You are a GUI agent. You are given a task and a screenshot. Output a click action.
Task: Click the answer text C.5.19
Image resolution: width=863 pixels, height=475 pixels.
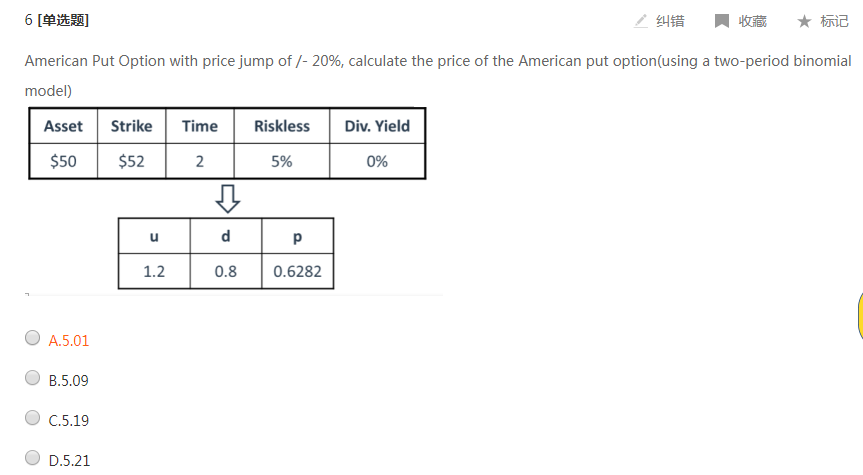(x=69, y=420)
